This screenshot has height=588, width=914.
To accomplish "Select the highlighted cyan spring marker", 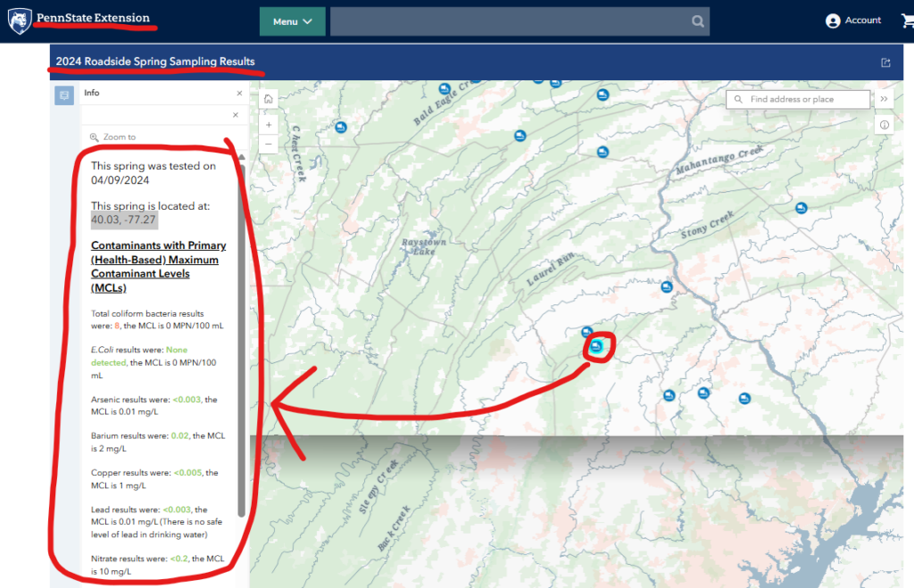I will 596,347.
